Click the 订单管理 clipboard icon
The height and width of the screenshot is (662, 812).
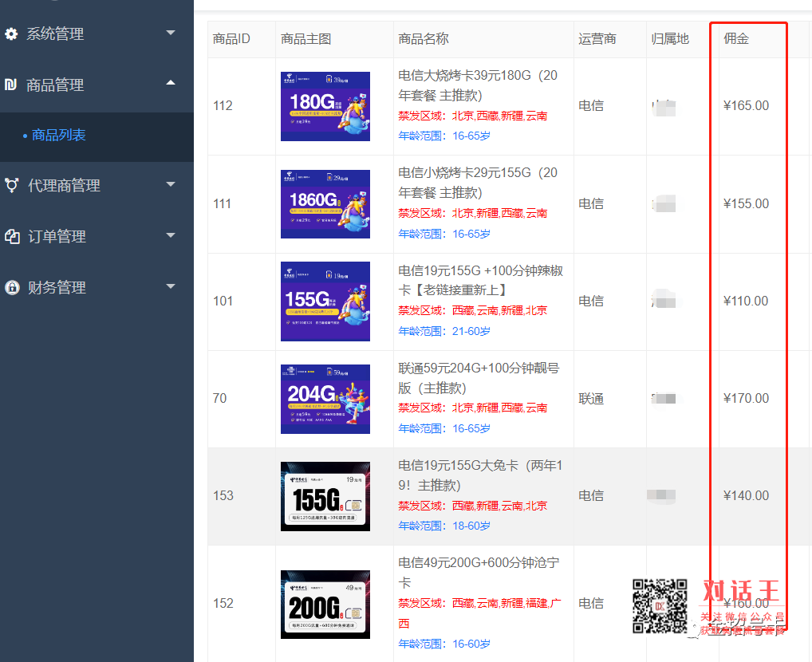(x=12, y=236)
